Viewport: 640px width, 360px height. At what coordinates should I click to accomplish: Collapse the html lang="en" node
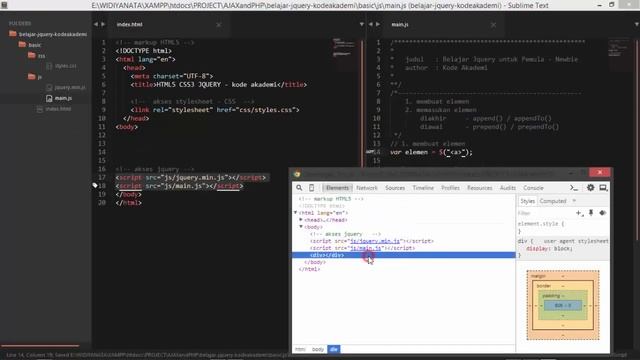(296, 213)
